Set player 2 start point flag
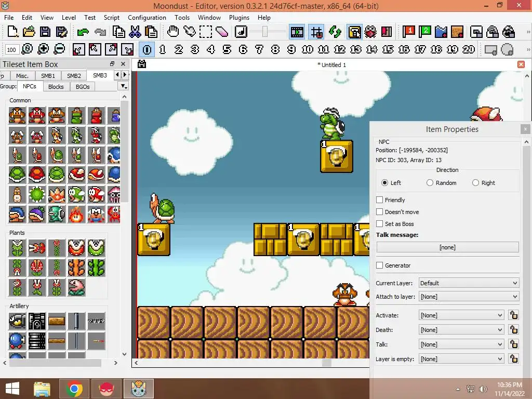This screenshot has width=532, height=399. (x=424, y=32)
